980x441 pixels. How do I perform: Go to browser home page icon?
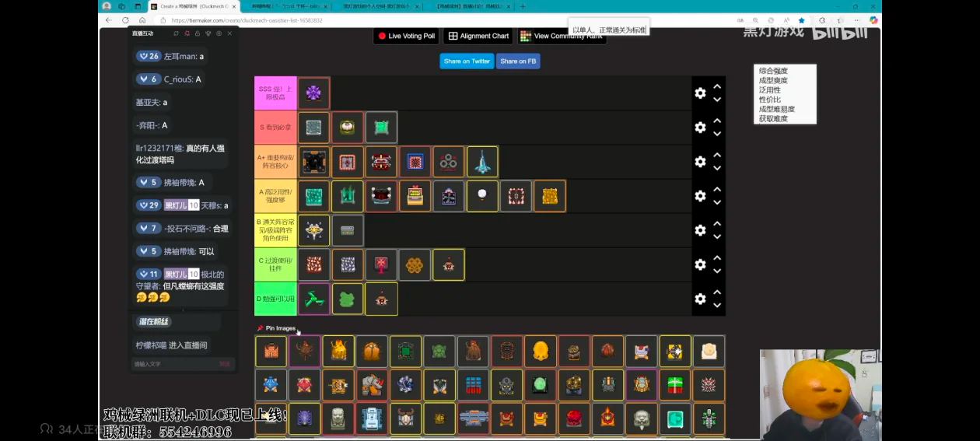click(142, 20)
